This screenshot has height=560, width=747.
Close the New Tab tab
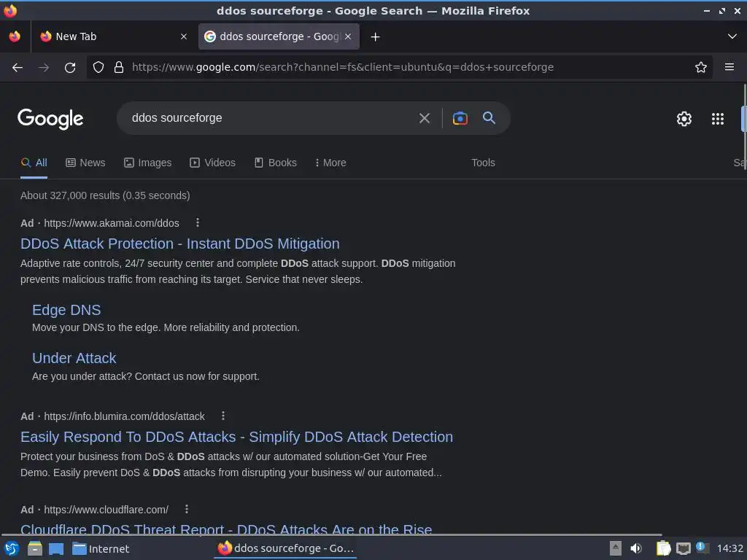[183, 36]
